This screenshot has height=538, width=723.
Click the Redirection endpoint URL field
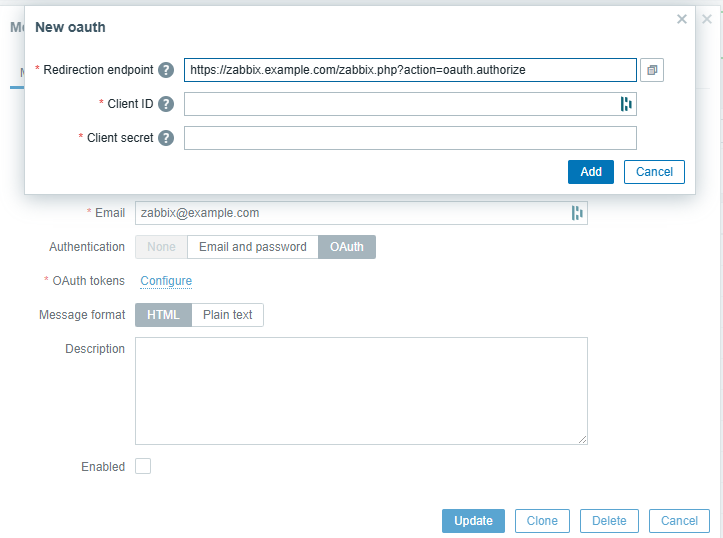(x=410, y=70)
